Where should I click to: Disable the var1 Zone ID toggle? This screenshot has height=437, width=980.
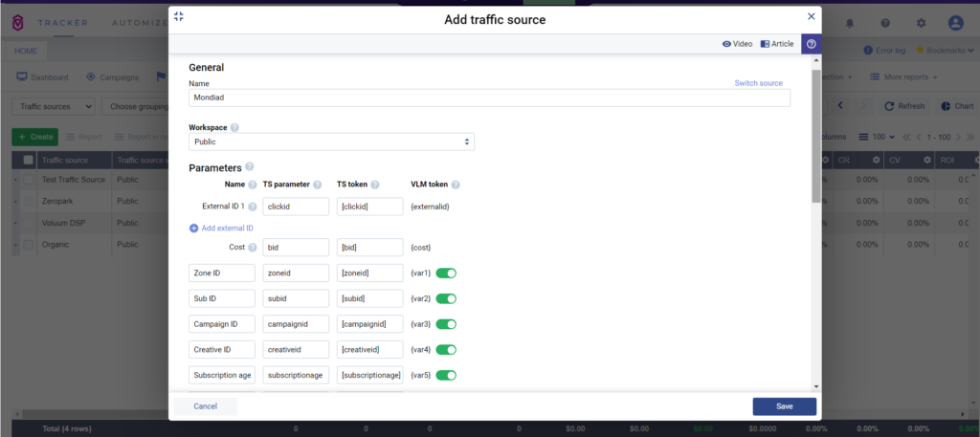[x=446, y=273]
